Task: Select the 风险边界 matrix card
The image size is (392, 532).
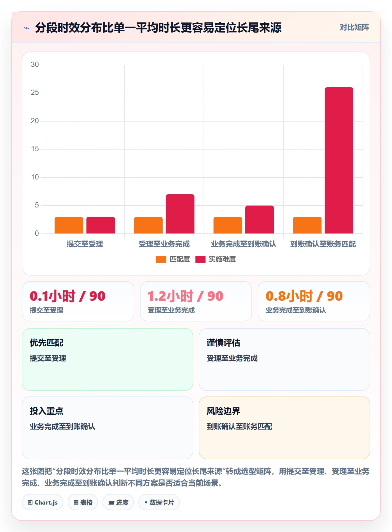Action: pos(284,428)
